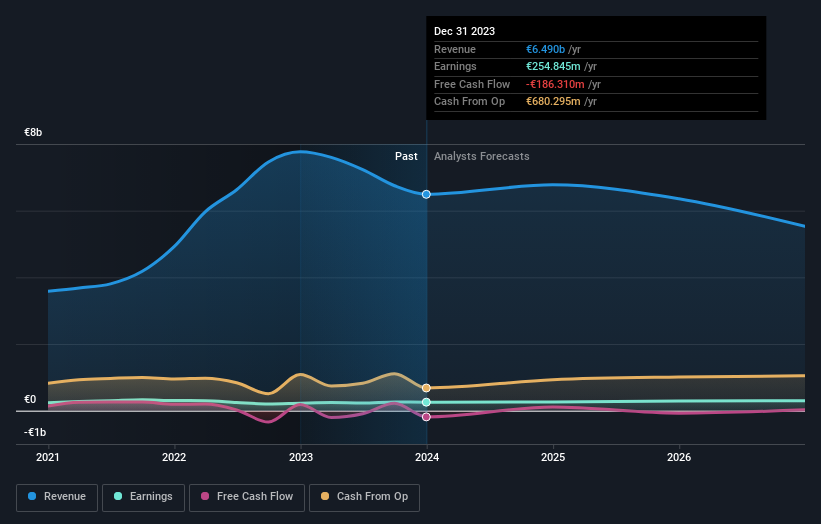The height and width of the screenshot is (524, 821).
Task: Click the 2021 x-axis label
Action: [48, 457]
